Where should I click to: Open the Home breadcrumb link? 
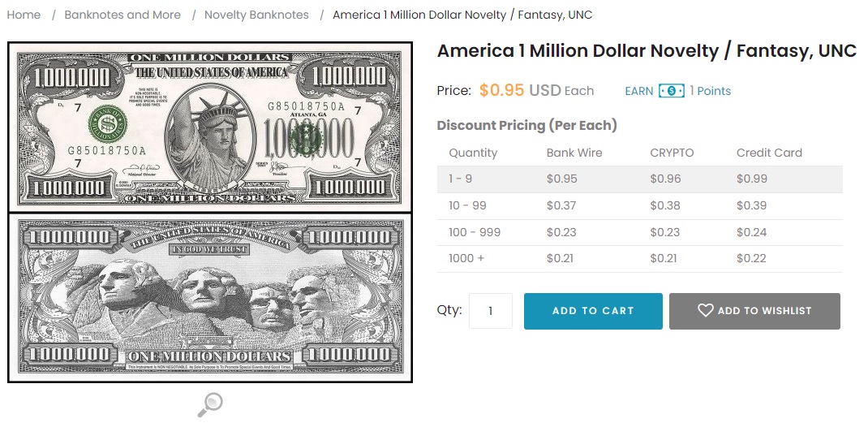pyautogui.click(x=24, y=15)
